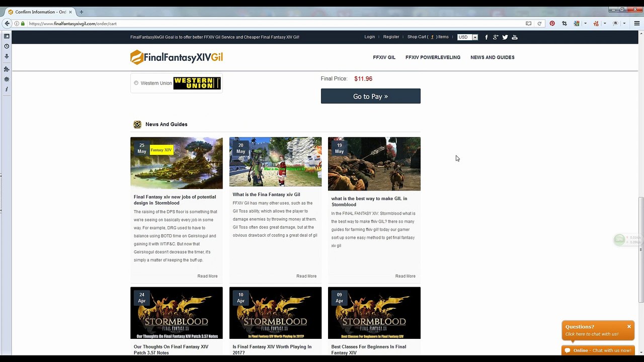Open 'Best Classes For Beginners' article title
The image size is (644, 362).
pyautogui.click(x=369, y=349)
